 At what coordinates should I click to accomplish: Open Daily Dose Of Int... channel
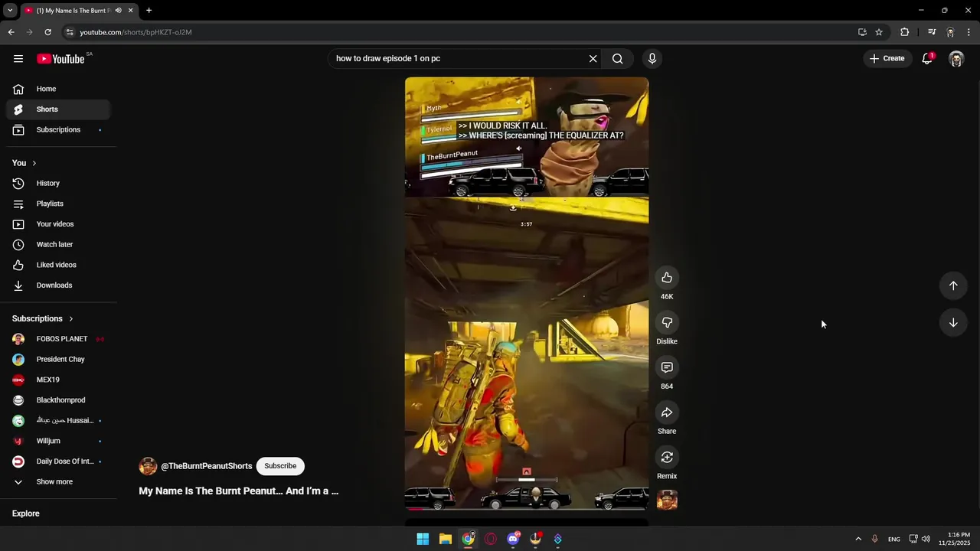(x=58, y=461)
